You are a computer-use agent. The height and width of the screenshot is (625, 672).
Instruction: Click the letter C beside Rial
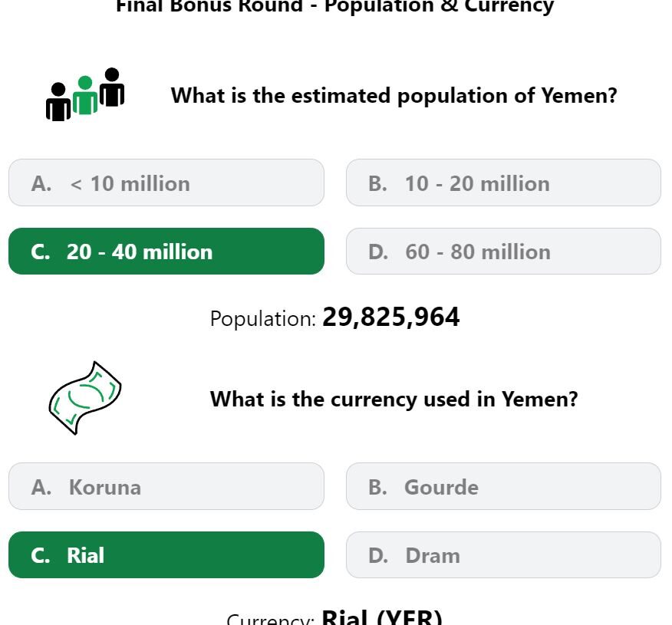coord(41,556)
